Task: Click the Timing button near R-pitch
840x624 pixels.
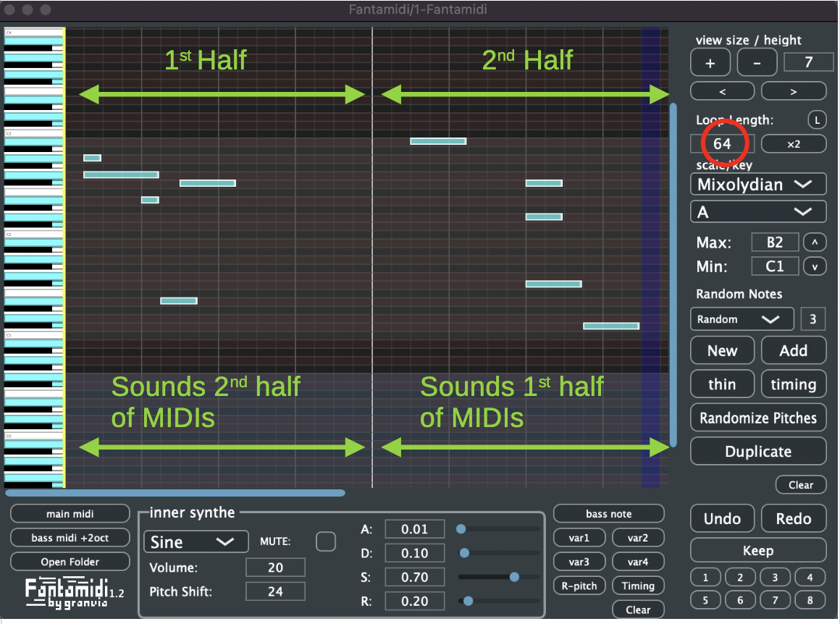Action: (638, 586)
